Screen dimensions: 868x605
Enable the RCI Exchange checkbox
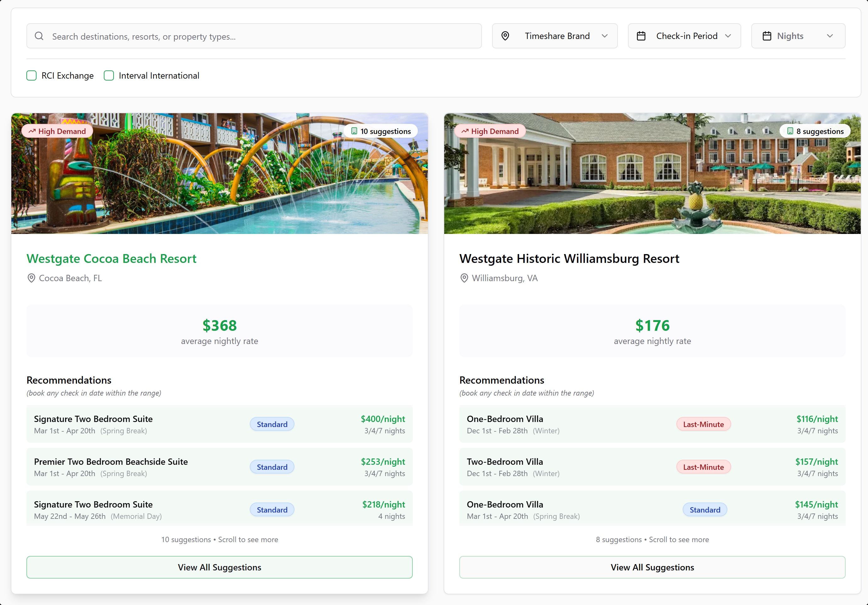tap(32, 75)
